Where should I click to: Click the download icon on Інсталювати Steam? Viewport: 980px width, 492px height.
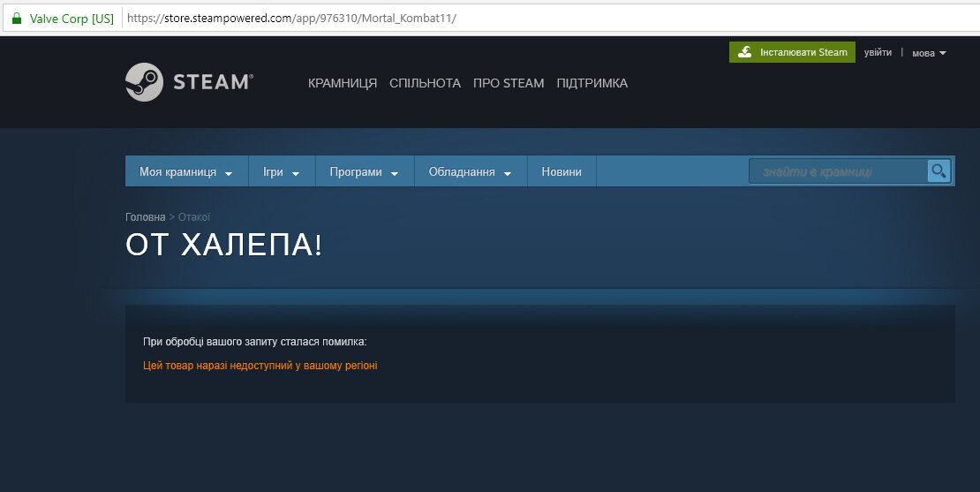pyautogui.click(x=745, y=52)
